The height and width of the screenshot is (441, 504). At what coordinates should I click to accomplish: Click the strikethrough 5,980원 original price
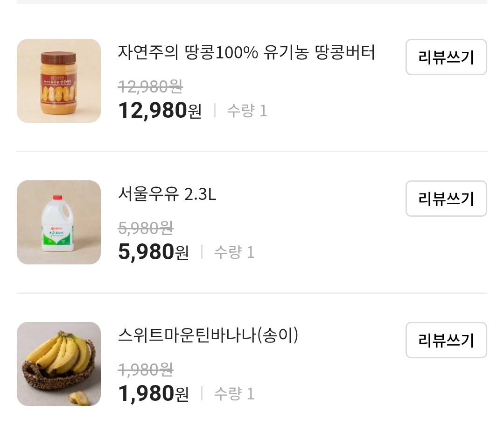pos(145,228)
